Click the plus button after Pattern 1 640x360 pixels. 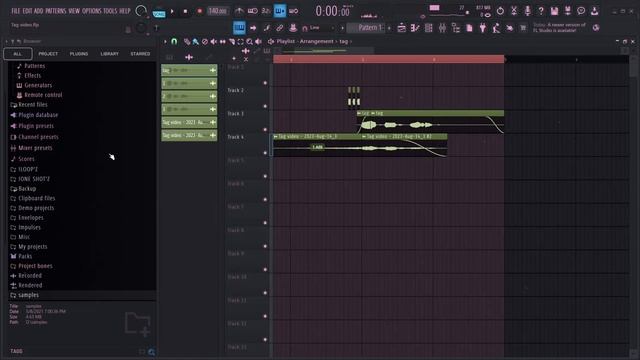click(389, 28)
